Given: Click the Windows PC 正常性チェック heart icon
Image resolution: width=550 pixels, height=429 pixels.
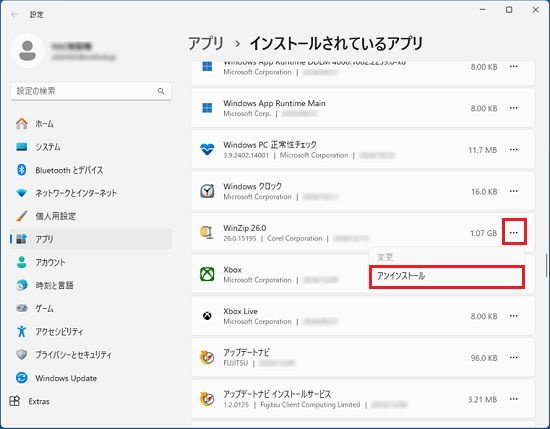Looking at the screenshot, I should click(x=207, y=150).
